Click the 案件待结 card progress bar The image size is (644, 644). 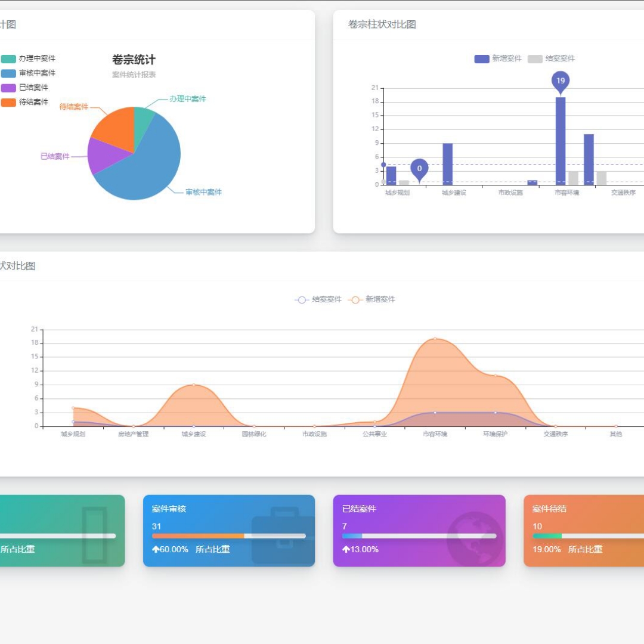pos(588,536)
